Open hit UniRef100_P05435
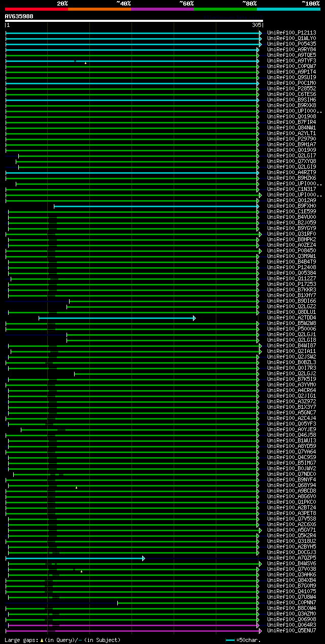Viewport: 325px width, 644px height. pos(291,44)
